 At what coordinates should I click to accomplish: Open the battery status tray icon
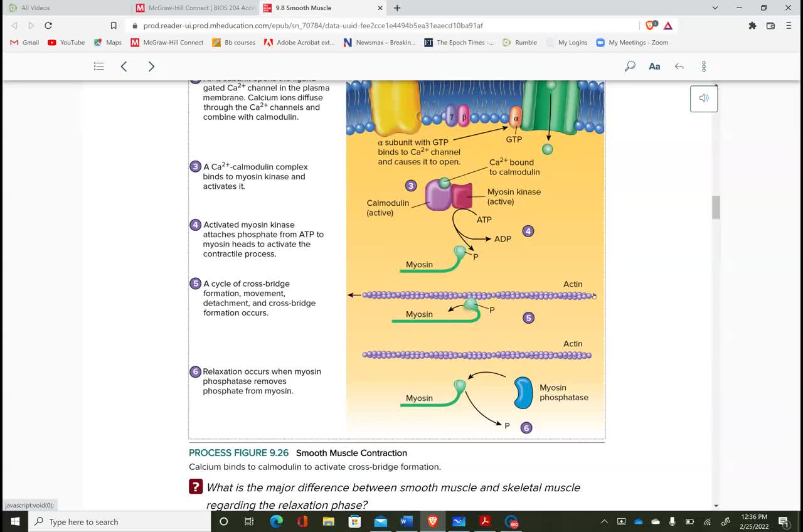pyautogui.click(x=689, y=521)
